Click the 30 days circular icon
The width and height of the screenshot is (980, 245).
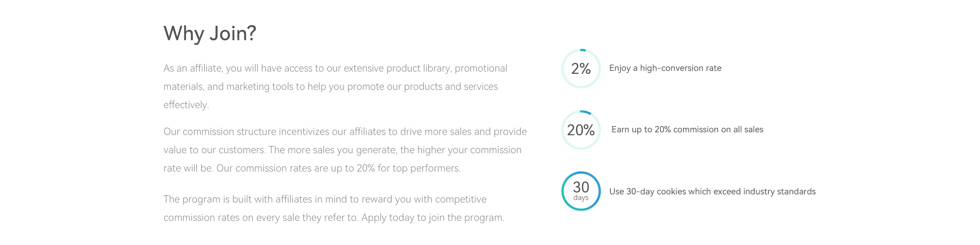click(581, 191)
